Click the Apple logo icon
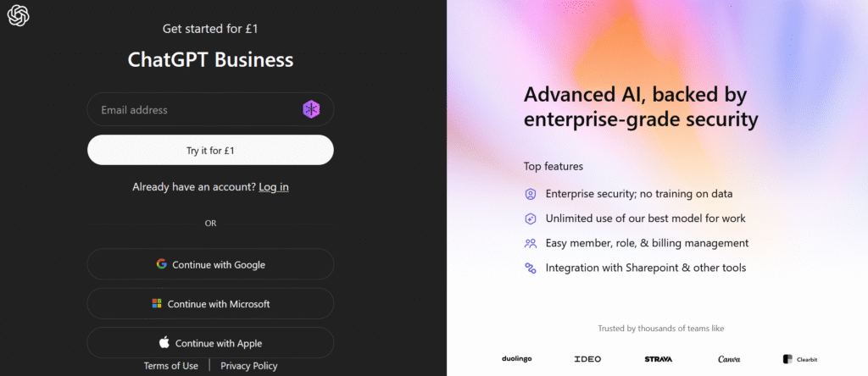 coord(164,343)
